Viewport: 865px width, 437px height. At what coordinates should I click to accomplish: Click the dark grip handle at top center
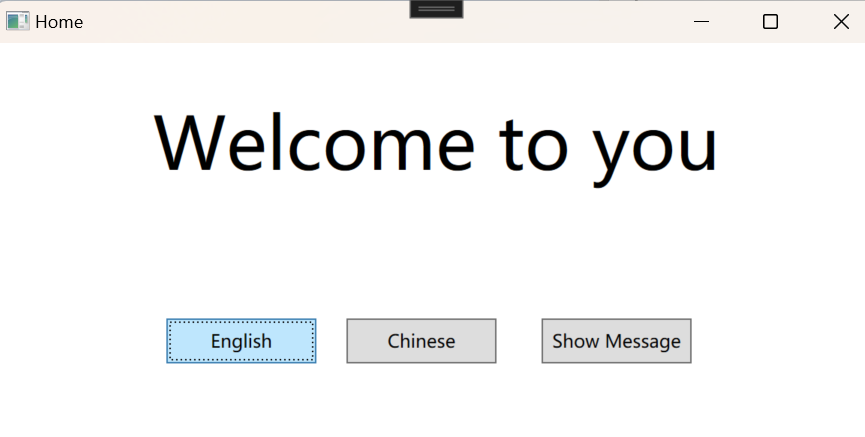(x=436, y=9)
